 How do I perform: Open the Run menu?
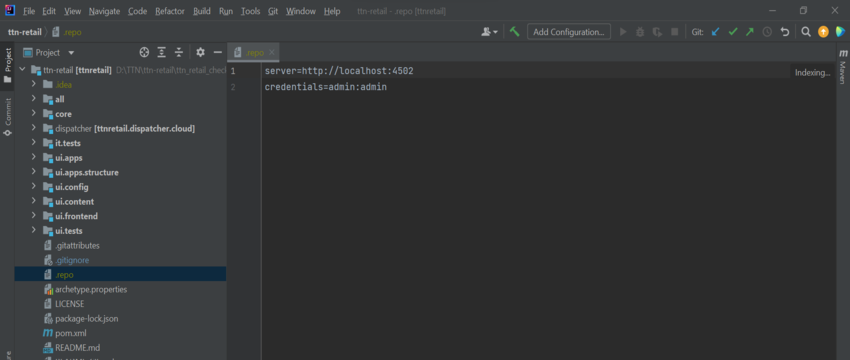(x=226, y=11)
